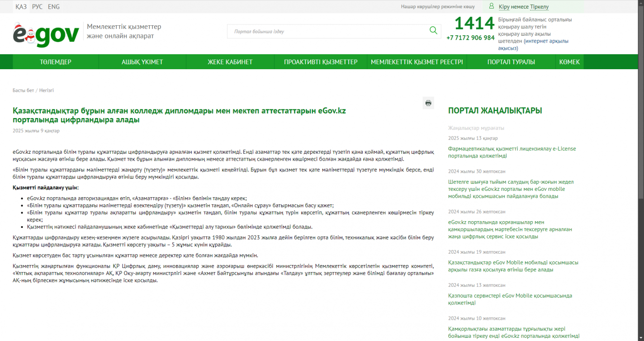Viewport: 644px width, 341px height.
Task: Click the ПОРТАЛ ЖАҢАЛЫҚТАРЫ heading
Action: (495, 111)
